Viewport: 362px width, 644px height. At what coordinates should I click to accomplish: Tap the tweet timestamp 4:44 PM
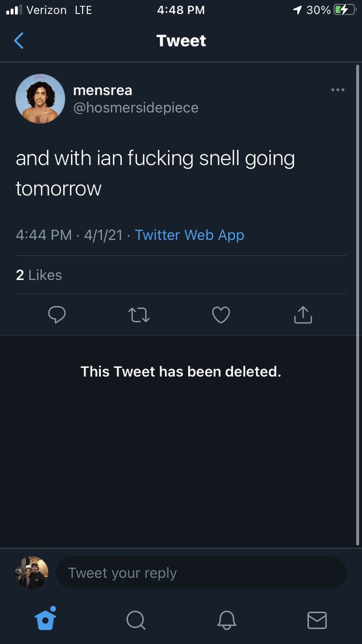43,235
